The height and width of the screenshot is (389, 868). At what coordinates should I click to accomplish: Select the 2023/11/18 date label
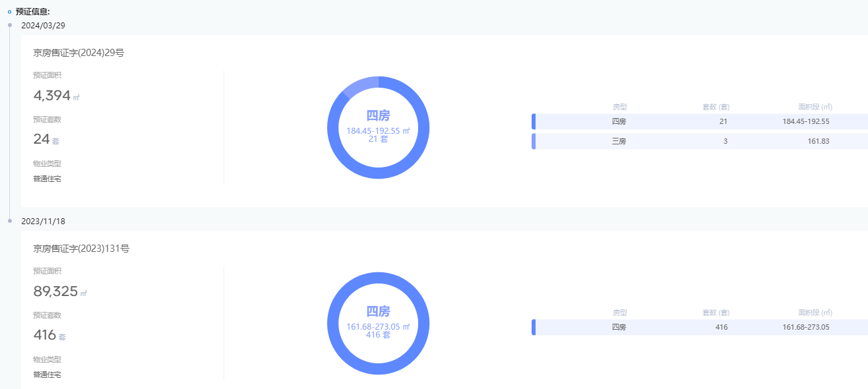(x=43, y=221)
